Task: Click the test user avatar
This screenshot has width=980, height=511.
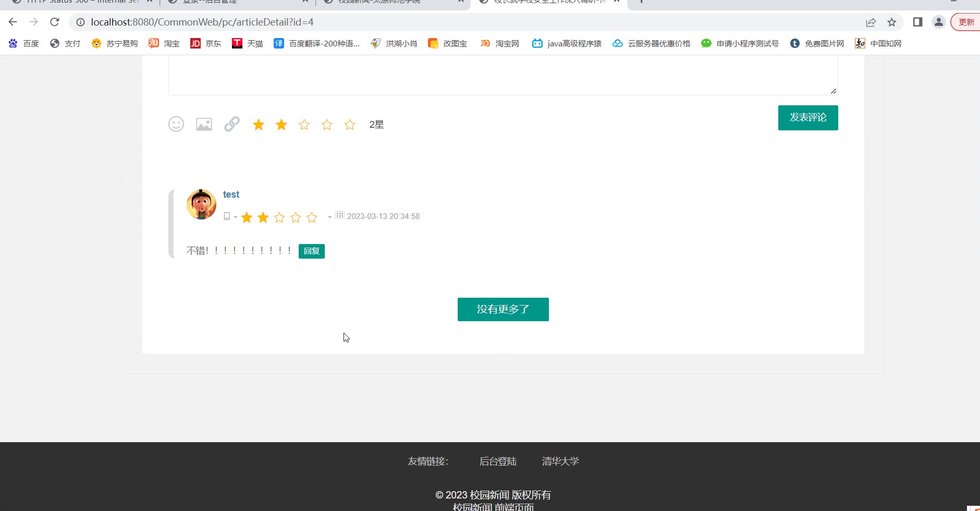Action: 201,204
